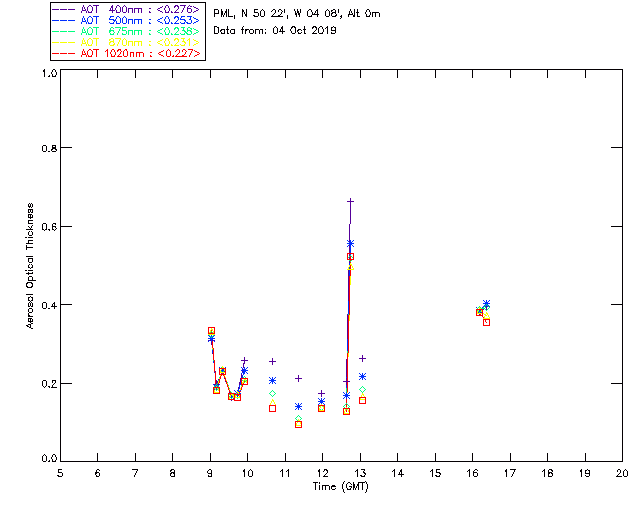This screenshot has width=640, height=512.
Task: Click the red square marker at the 0.52 peak
Action: coord(350,256)
